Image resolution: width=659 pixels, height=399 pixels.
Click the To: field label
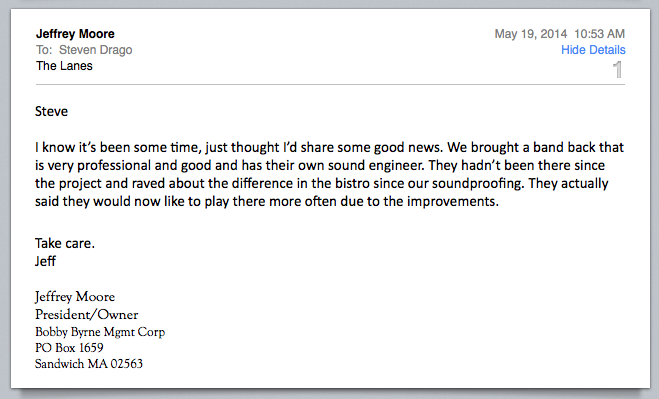point(44,50)
